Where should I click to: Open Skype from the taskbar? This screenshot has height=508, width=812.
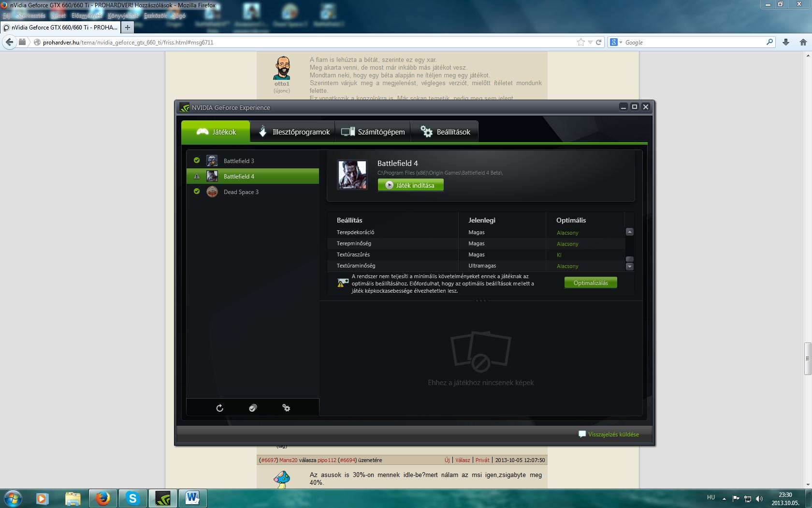[132, 498]
